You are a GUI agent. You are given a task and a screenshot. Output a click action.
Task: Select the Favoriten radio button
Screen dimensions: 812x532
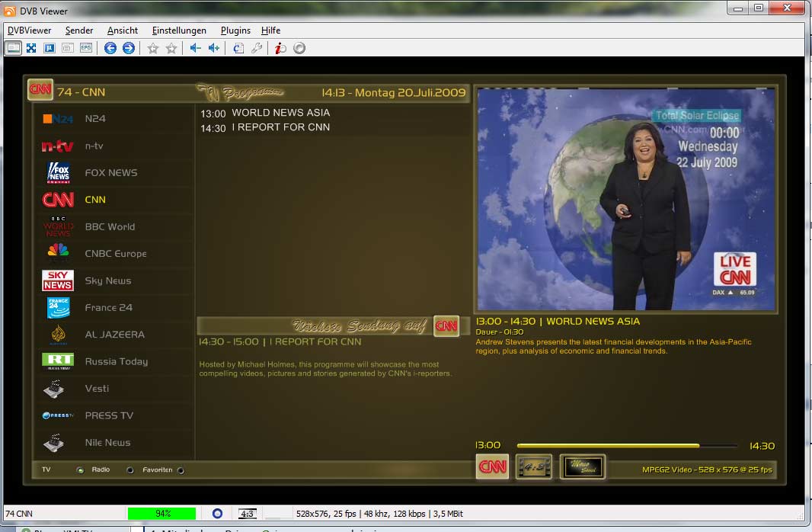181,470
